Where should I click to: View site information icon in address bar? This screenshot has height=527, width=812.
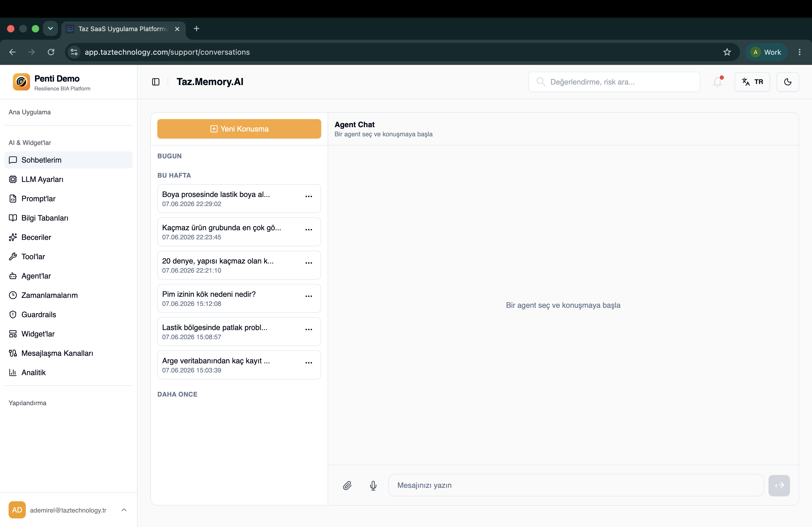click(74, 52)
